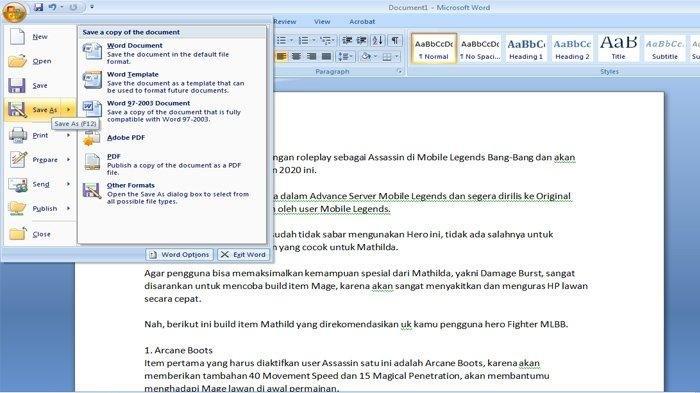Viewport: 700px width, 393px height.
Task: Save a copy as Word Document
Action: point(172,53)
